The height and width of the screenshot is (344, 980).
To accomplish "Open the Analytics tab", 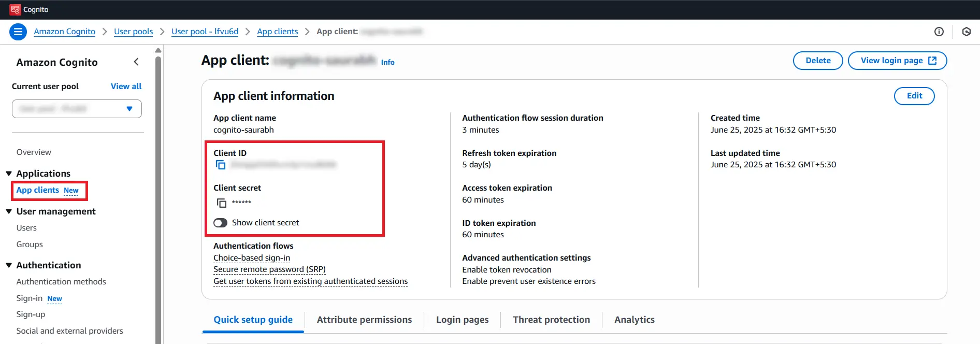I will 635,320.
